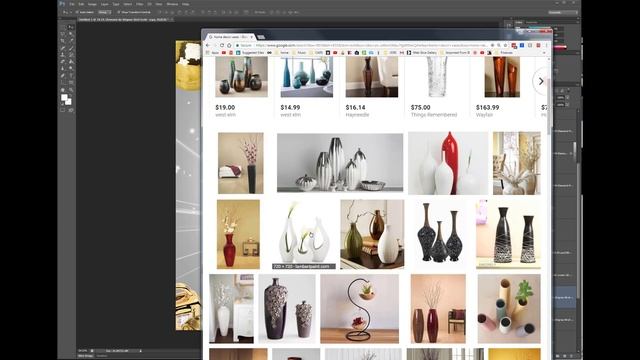
Task: Click the foreground color swatch
Action: (x=64, y=98)
